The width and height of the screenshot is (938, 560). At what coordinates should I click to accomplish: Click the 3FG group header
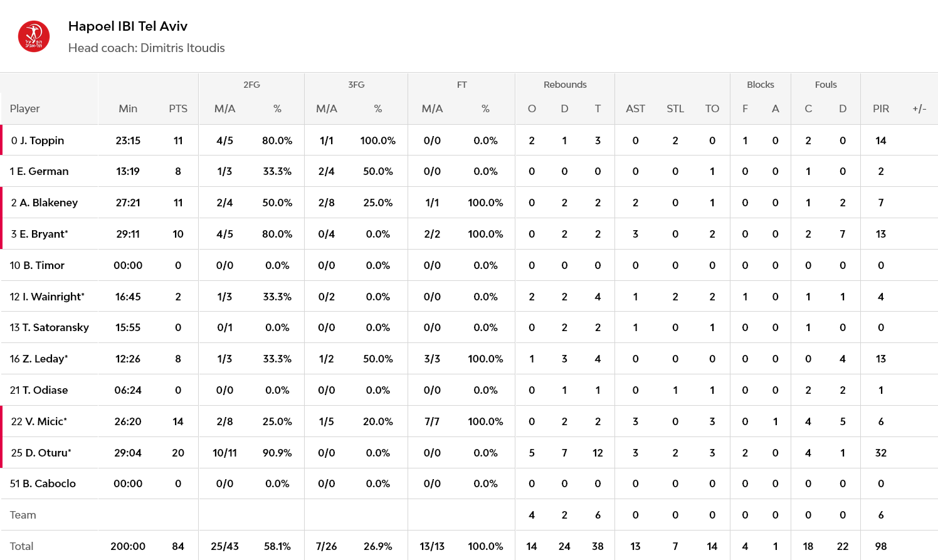coord(356,85)
